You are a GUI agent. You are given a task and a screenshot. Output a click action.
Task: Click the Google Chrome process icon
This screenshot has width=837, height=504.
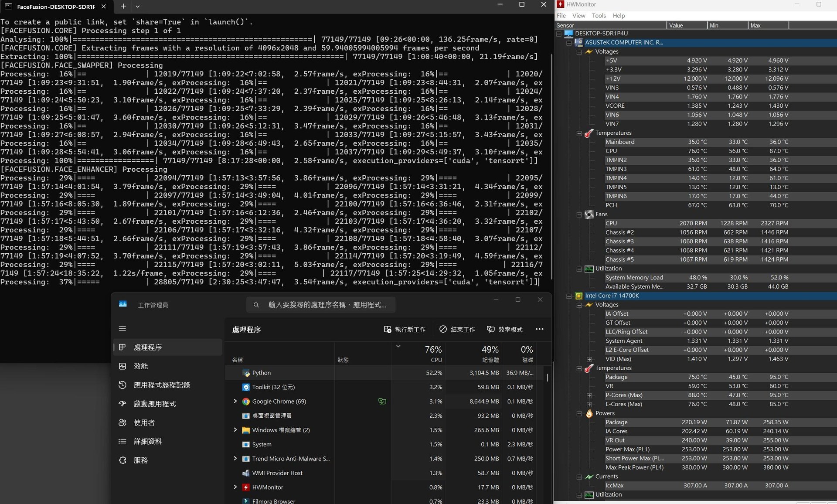tap(246, 402)
